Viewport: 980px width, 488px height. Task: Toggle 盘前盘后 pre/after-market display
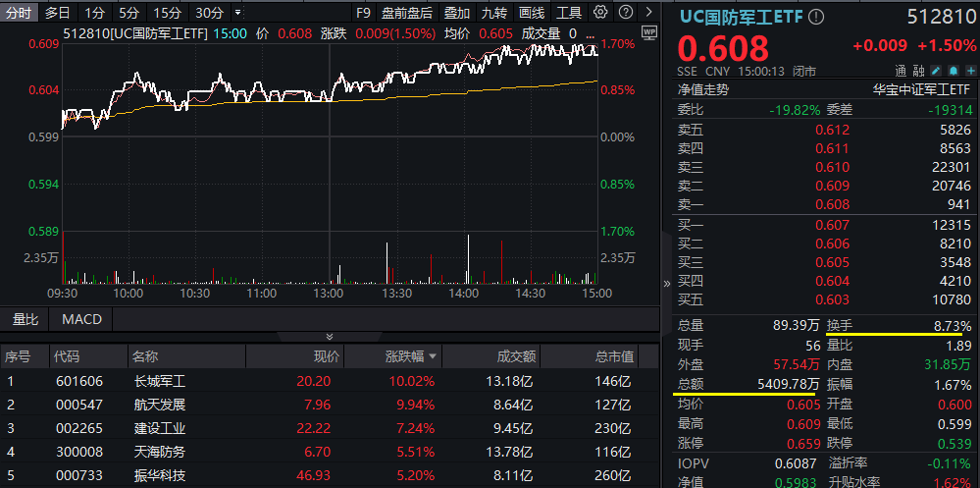(407, 13)
